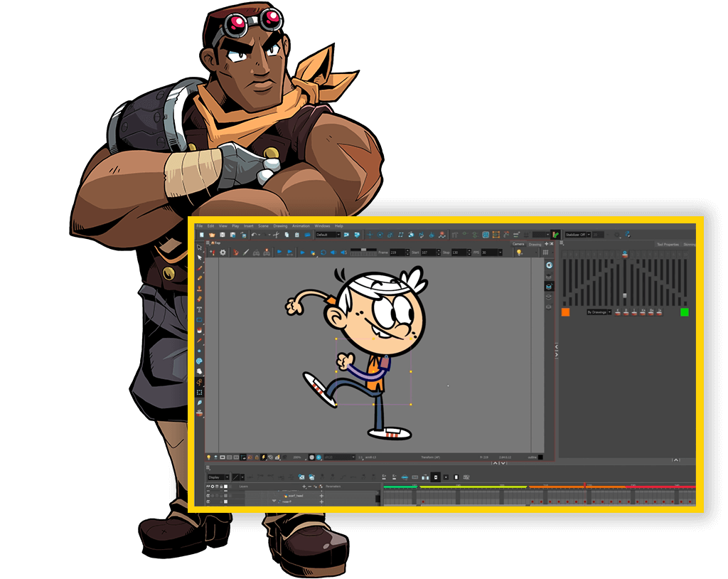Click plus button on scarf_head layer row
728x579 pixels.
pyautogui.click(x=321, y=496)
